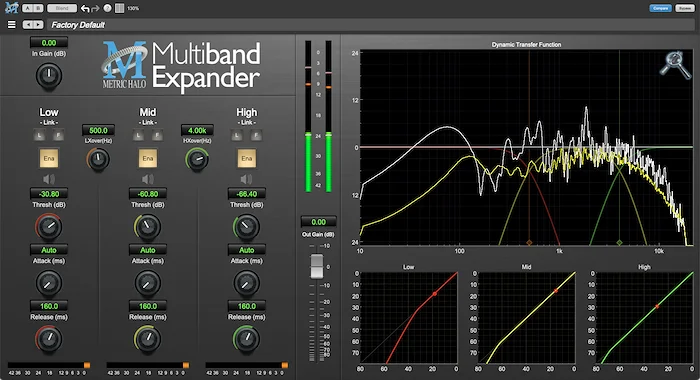Click the High band Attack knob
The height and width of the screenshot is (380, 700).
click(x=246, y=283)
